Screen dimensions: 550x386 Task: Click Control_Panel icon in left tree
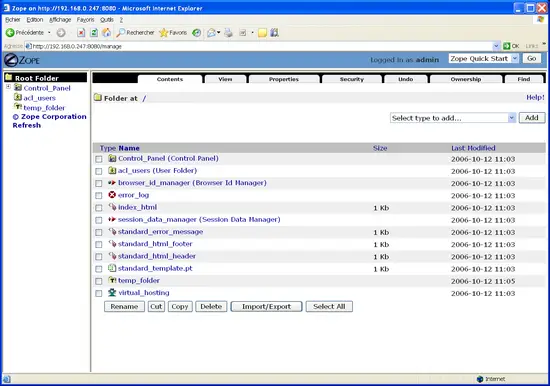pos(18,87)
